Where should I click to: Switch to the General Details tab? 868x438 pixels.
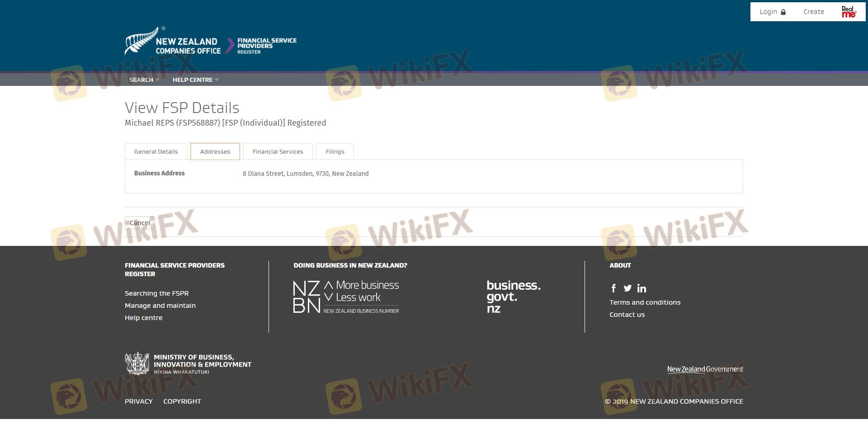coord(156,152)
